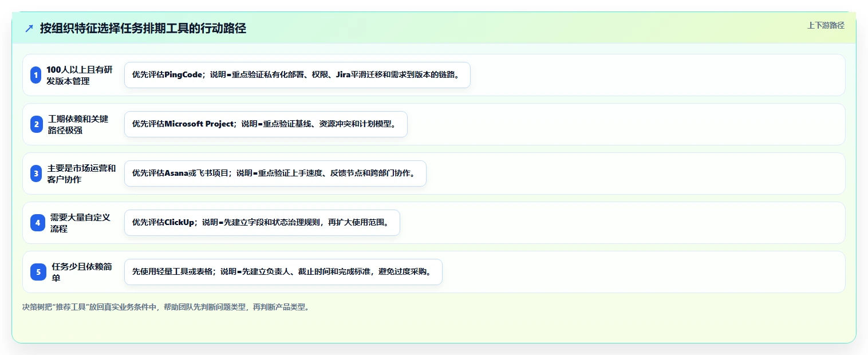Open the 优先评估Asana或飞书项目 recommendation box
The width and height of the screenshot is (868, 355).
pos(275,173)
